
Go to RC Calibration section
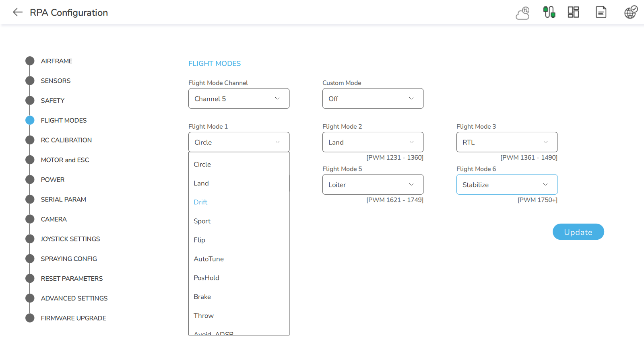(66, 140)
